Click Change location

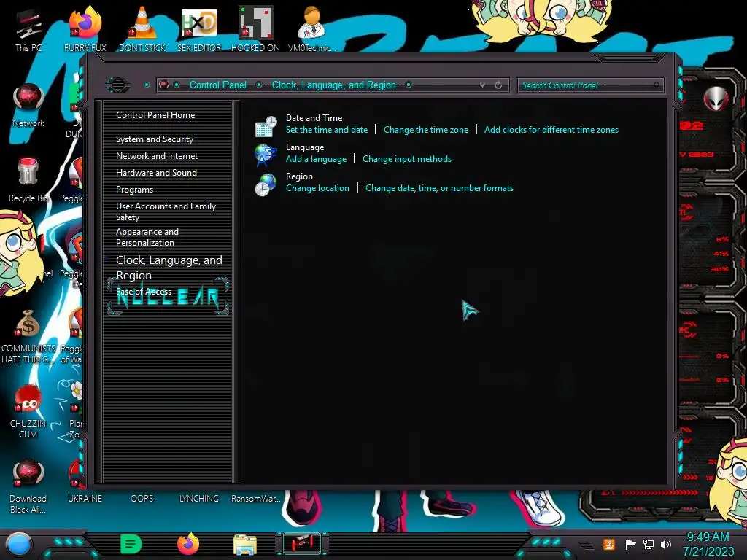(317, 188)
